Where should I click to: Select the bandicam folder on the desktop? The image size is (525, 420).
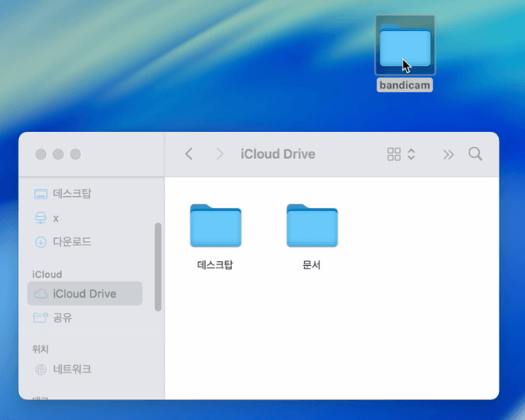coord(405,48)
